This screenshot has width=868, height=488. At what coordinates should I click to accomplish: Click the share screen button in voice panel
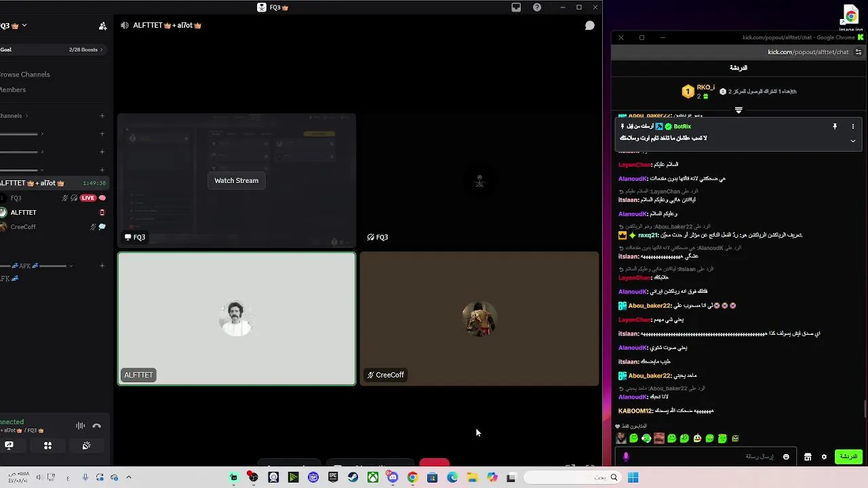pos(9,445)
